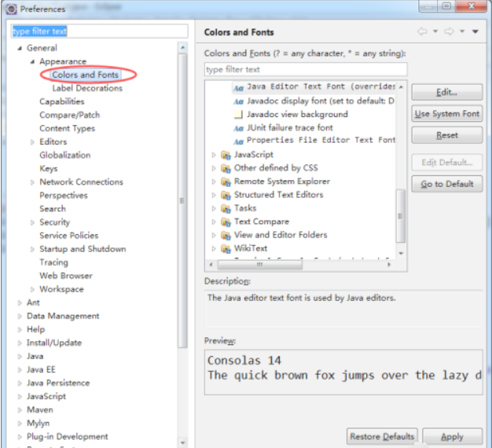Expand the Editors tree node
The width and height of the screenshot is (492, 448).
coord(32,142)
